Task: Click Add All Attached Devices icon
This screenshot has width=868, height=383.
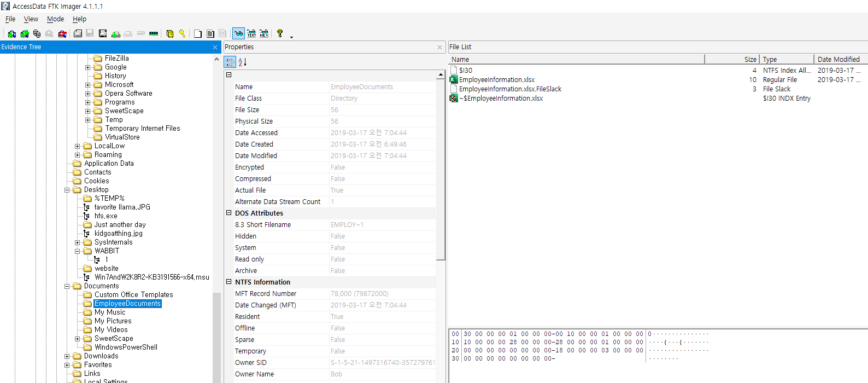Action: click(25, 33)
